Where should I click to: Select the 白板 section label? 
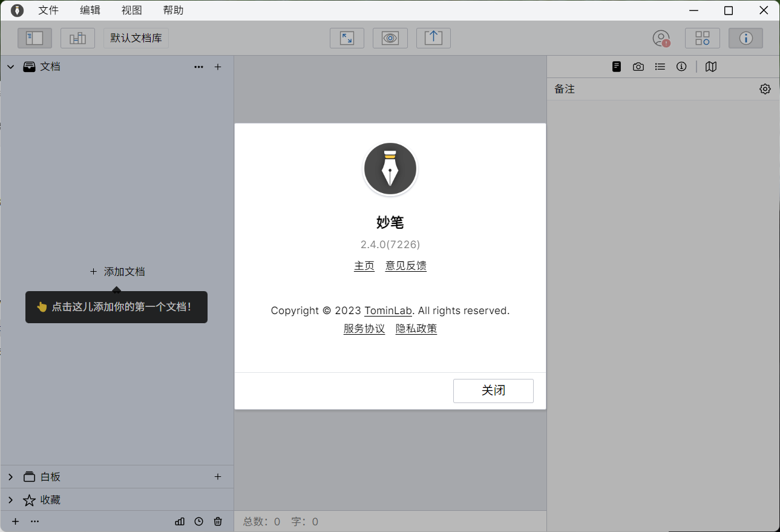pyautogui.click(x=51, y=477)
